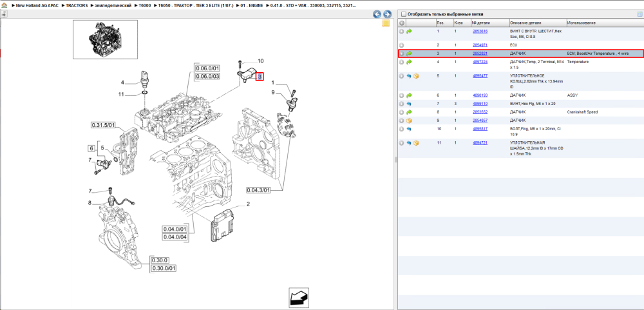Image resolution: width=644 pixels, height=310 pixels.
Task: Click blue arrow for part 4895477
Action: tap(409, 76)
